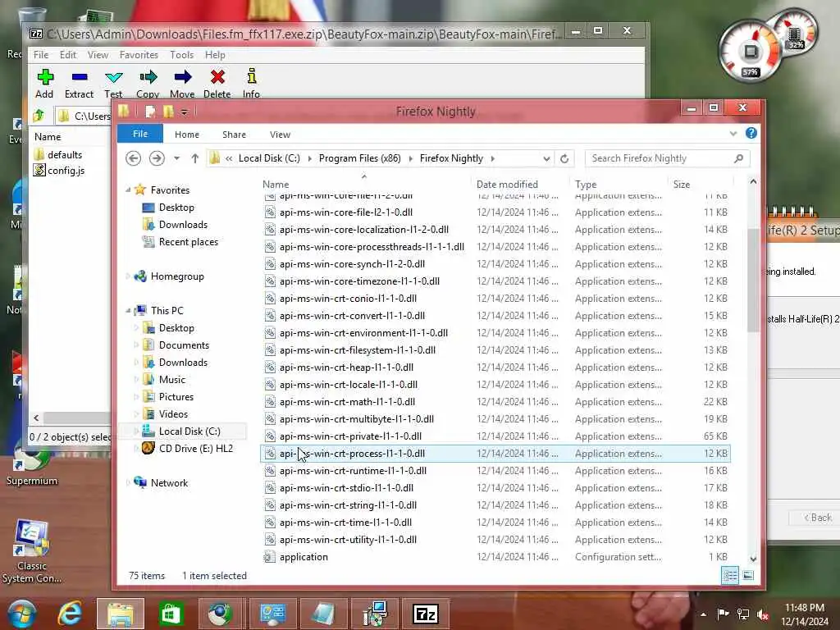Sort by the Size column header
Viewport: 840px width, 630px height.
pos(682,185)
